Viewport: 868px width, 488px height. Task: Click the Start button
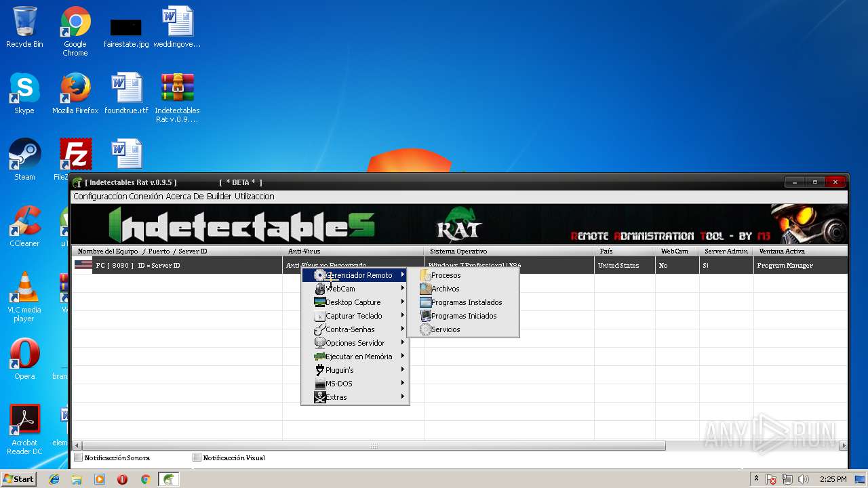18,479
